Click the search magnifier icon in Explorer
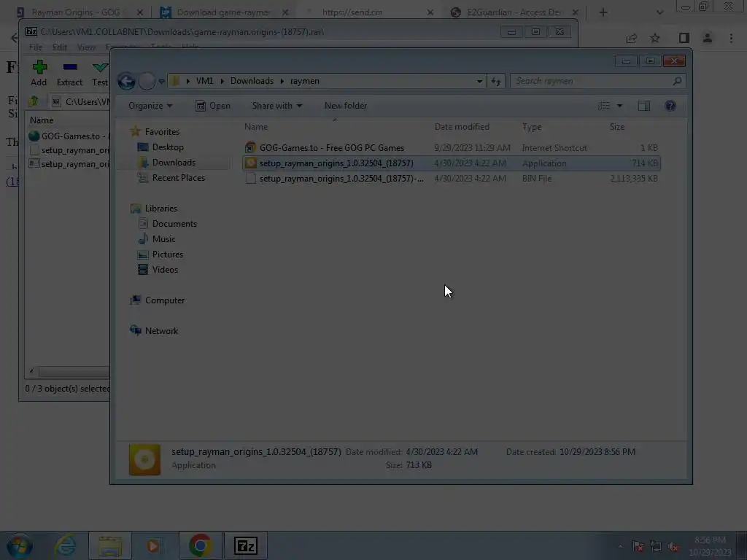747x560 pixels. point(677,81)
